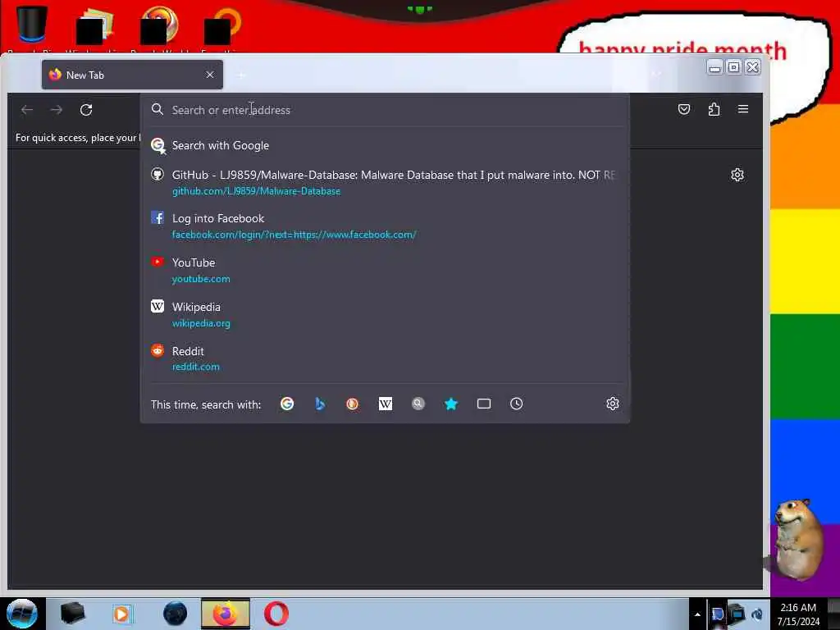The image size is (840, 630).
Task: Search history using the clock icon
Action: coord(517,404)
